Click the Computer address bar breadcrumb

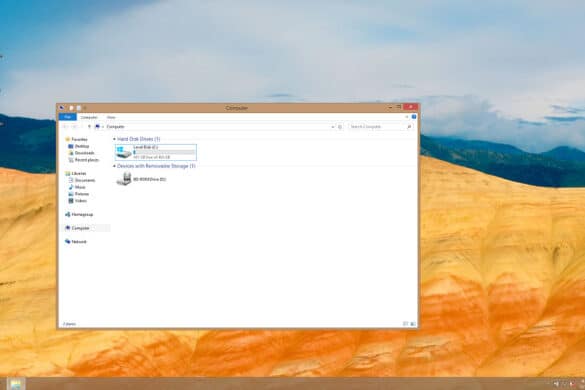pyautogui.click(x=115, y=127)
